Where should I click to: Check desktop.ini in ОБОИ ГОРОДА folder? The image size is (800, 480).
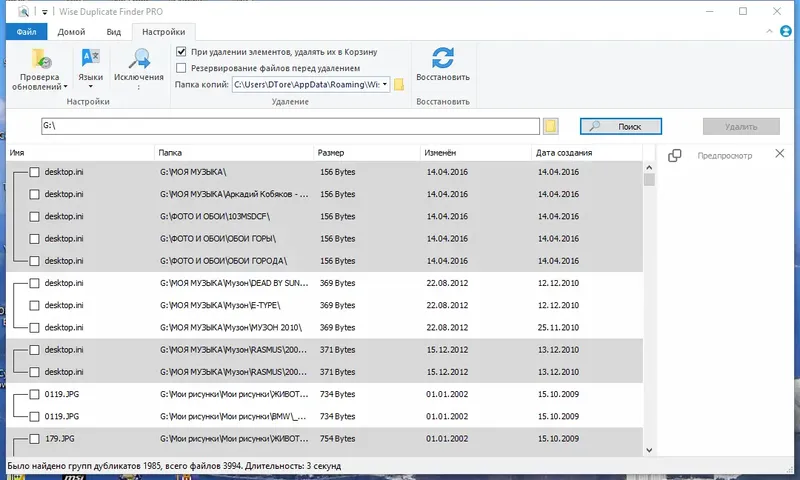(34, 261)
